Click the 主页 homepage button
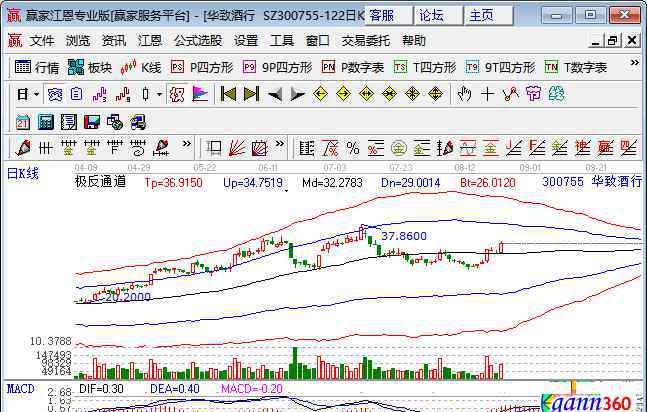The height and width of the screenshot is (412, 647). pos(489,15)
